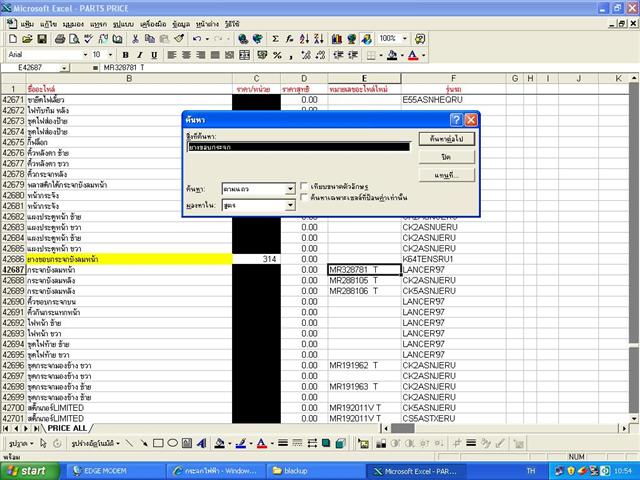This screenshot has width=640, height=480.
Task: Expand the font size dropdown
Action: [110, 55]
